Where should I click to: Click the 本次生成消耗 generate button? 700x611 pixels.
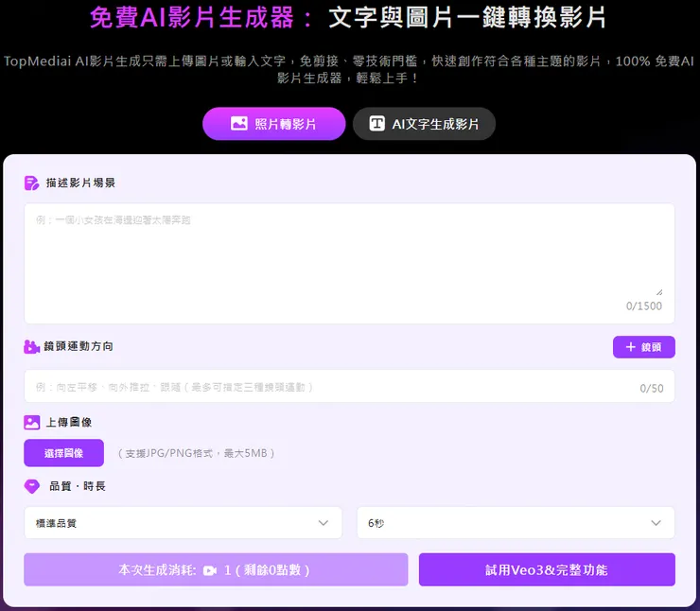(x=216, y=570)
